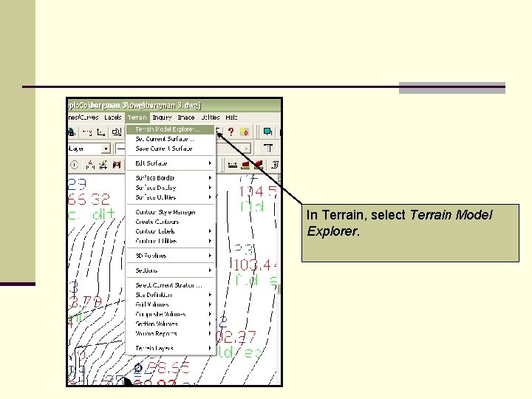The width and height of the screenshot is (532, 399).
Task: Click the window title bar bergman 3.dwg
Action: (x=174, y=105)
